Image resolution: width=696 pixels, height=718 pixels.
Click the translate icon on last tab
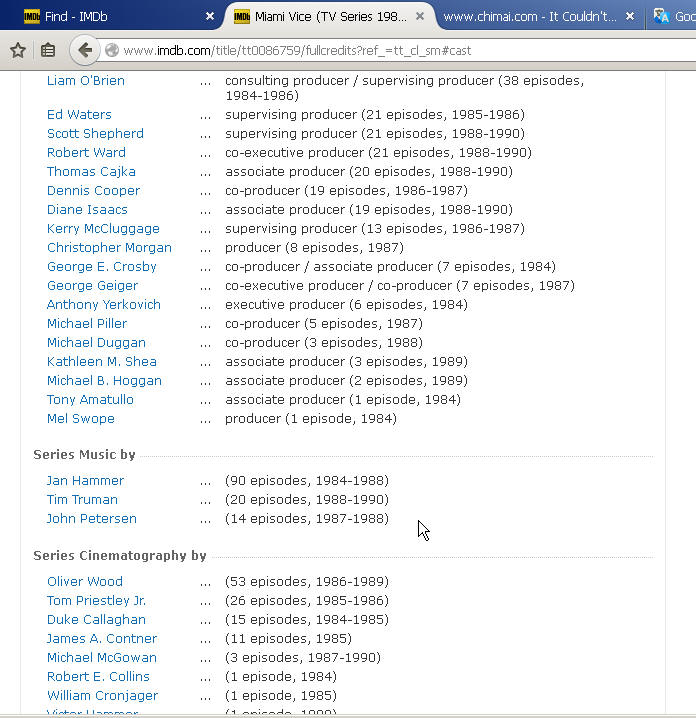(x=661, y=16)
